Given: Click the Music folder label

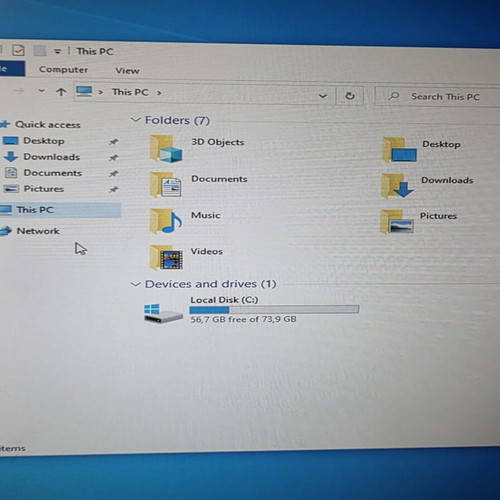Looking at the screenshot, I should click(206, 215).
